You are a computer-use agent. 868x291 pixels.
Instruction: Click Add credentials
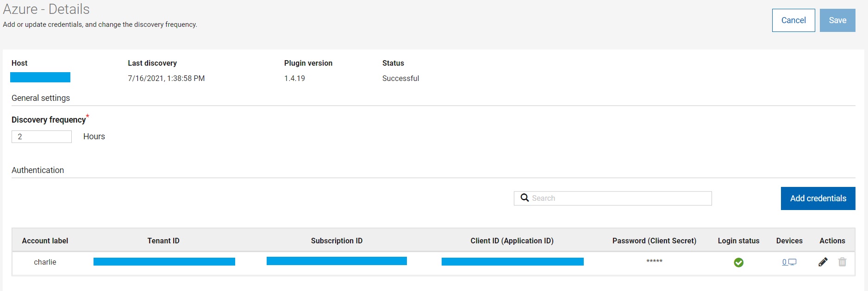tap(818, 198)
